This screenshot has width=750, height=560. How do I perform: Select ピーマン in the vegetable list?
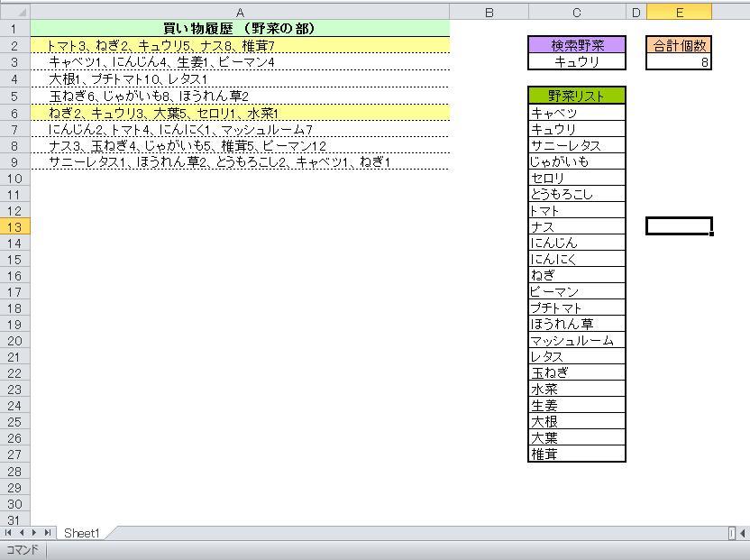coord(577,291)
